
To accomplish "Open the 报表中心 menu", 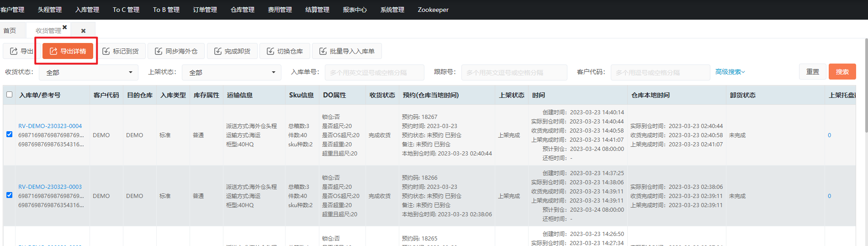I will (x=355, y=10).
